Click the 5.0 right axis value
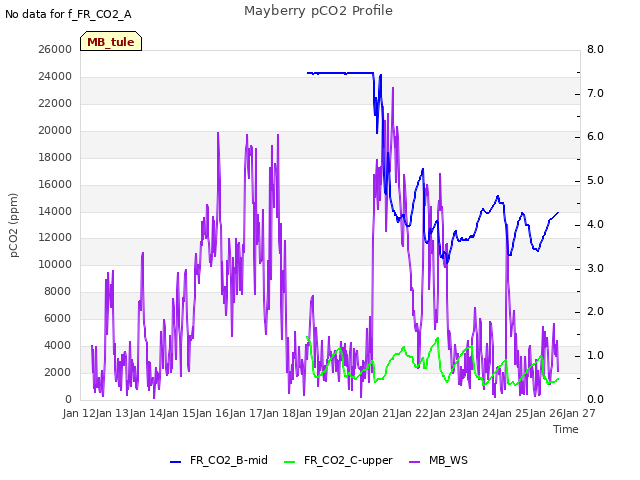The height and width of the screenshot is (480, 640). (x=596, y=180)
